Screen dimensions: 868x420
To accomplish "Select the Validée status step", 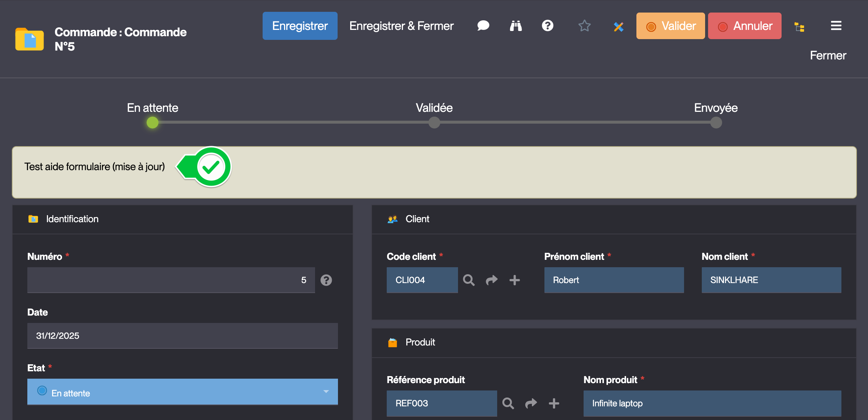I will [x=434, y=122].
